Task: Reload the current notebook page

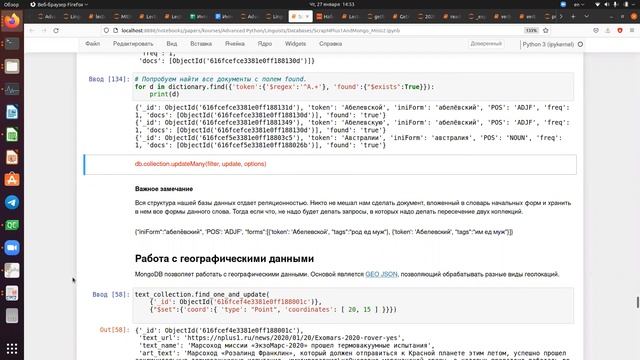Action: (56, 31)
